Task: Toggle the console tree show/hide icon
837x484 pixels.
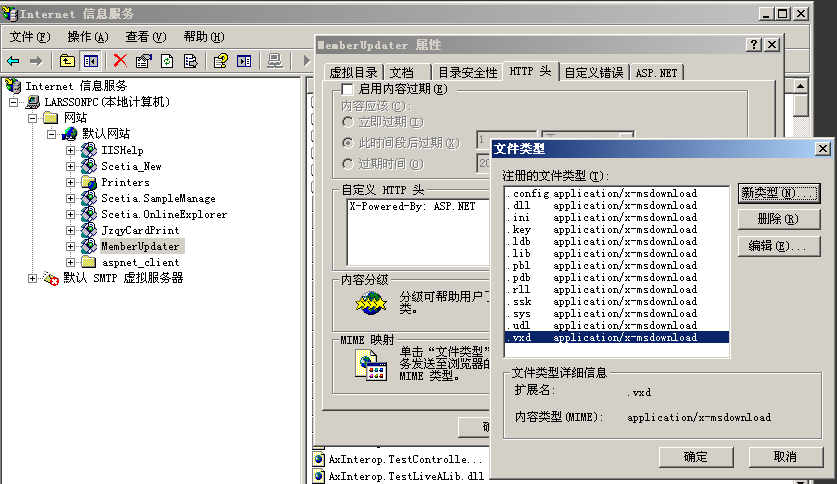Action: (x=91, y=61)
